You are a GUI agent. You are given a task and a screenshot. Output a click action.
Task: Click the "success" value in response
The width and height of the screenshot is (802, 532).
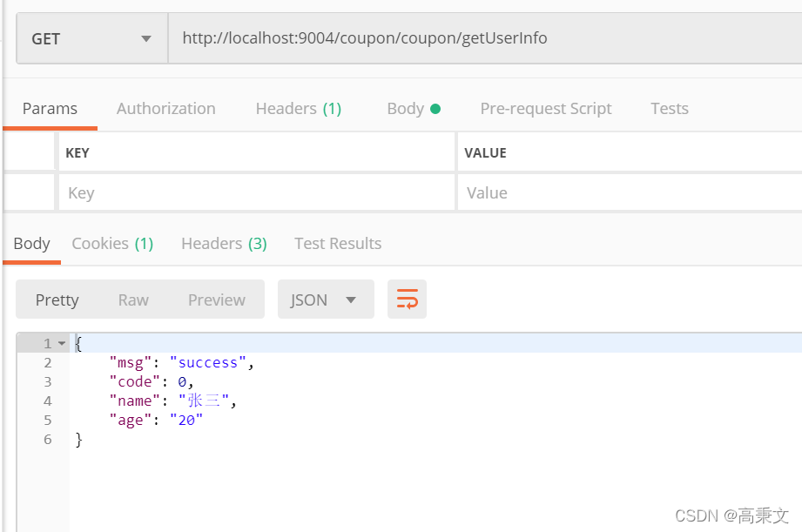(x=207, y=363)
